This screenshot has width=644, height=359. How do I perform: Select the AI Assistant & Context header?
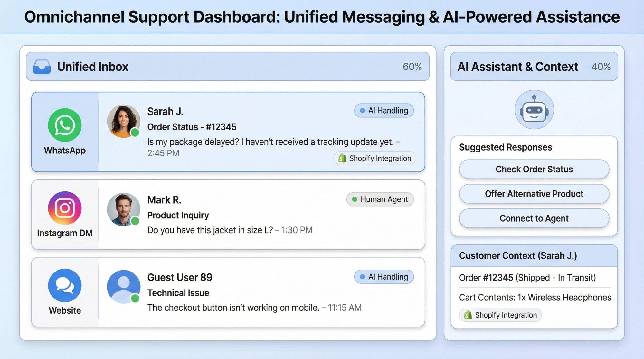point(534,67)
